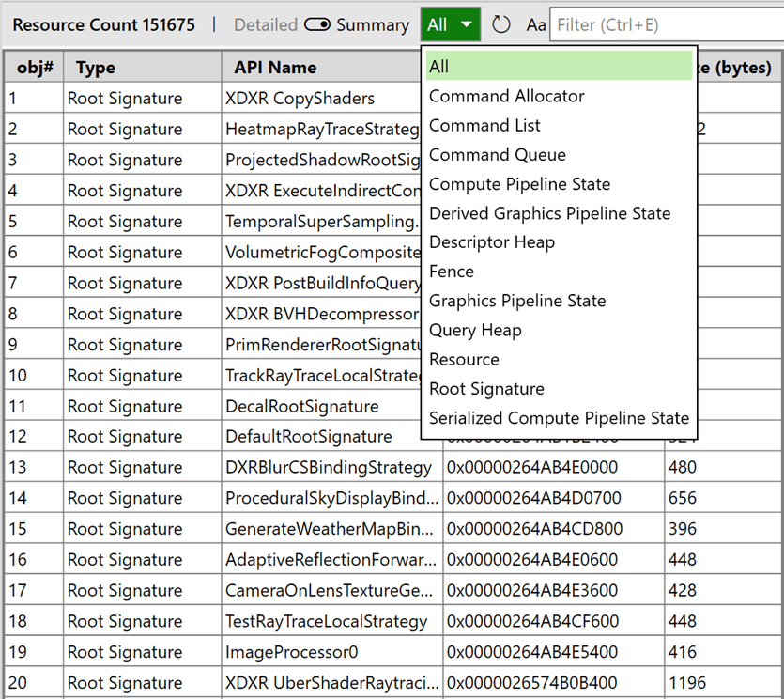Click the XDXR CopyShaders cell
Viewport: 784px width, 699px height.
[322, 98]
